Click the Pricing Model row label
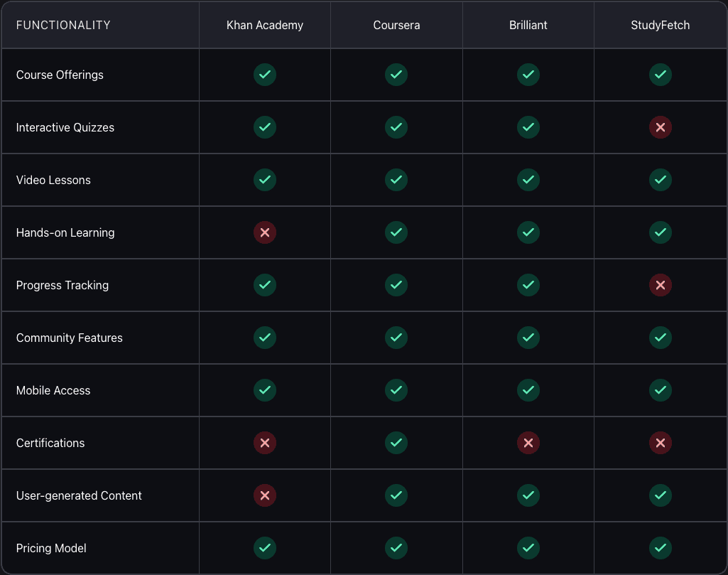 51,548
